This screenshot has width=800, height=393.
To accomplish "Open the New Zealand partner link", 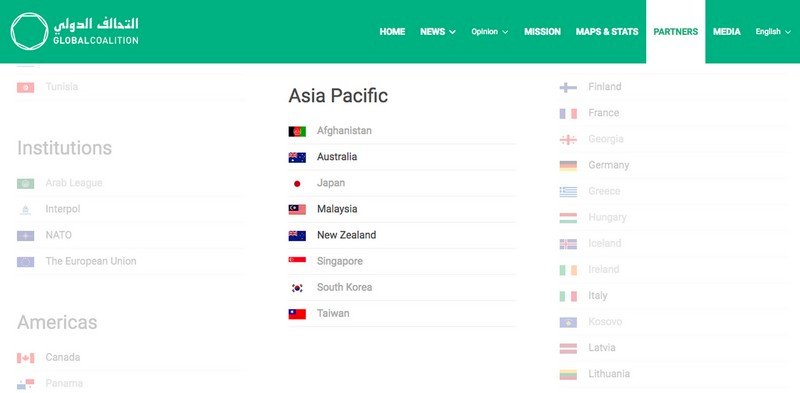I will [x=346, y=235].
